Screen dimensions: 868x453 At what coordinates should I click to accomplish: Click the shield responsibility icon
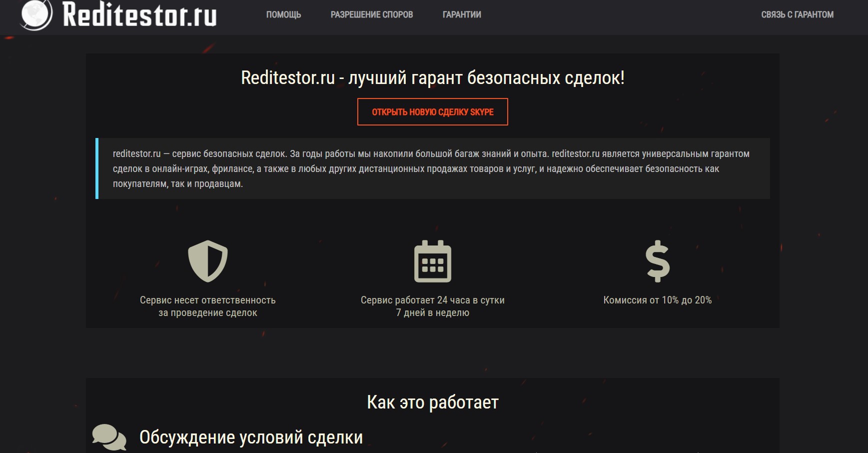pyautogui.click(x=208, y=261)
